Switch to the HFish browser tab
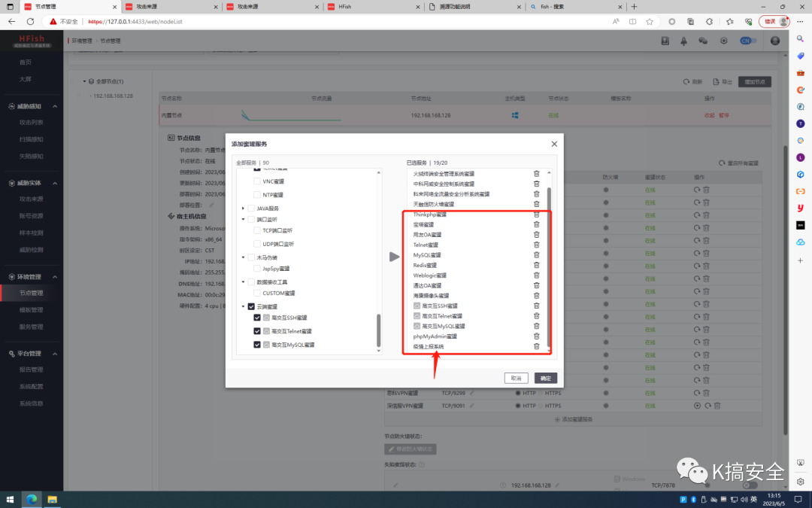The image size is (812, 508). click(x=374, y=7)
